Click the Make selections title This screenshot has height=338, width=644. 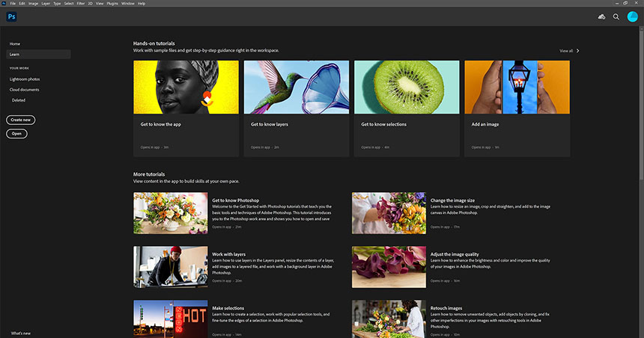(x=228, y=308)
